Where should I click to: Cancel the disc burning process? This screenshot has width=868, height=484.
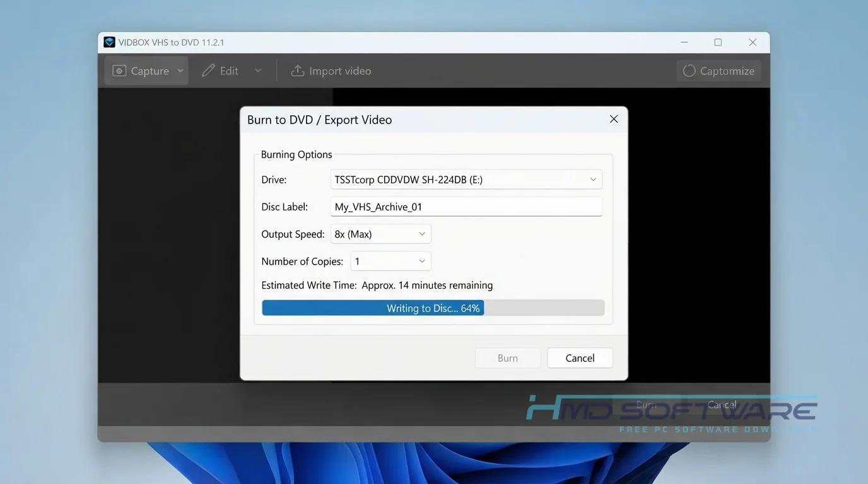click(580, 358)
